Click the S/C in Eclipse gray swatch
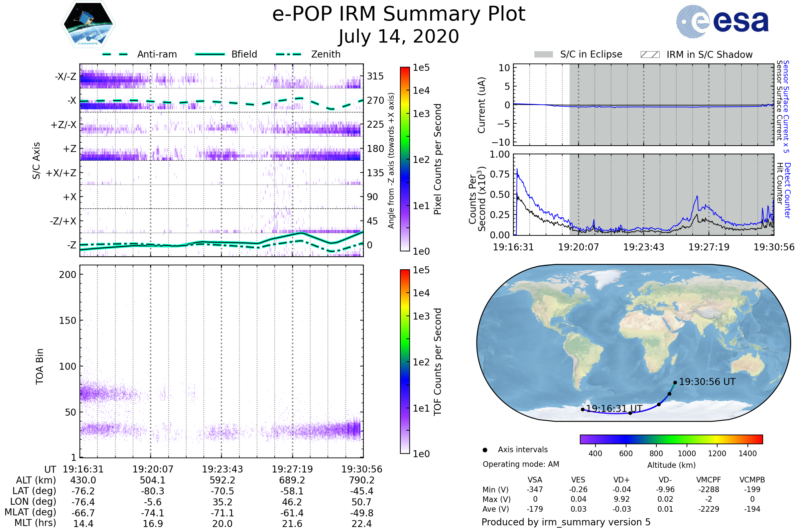 [x=544, y=55]
